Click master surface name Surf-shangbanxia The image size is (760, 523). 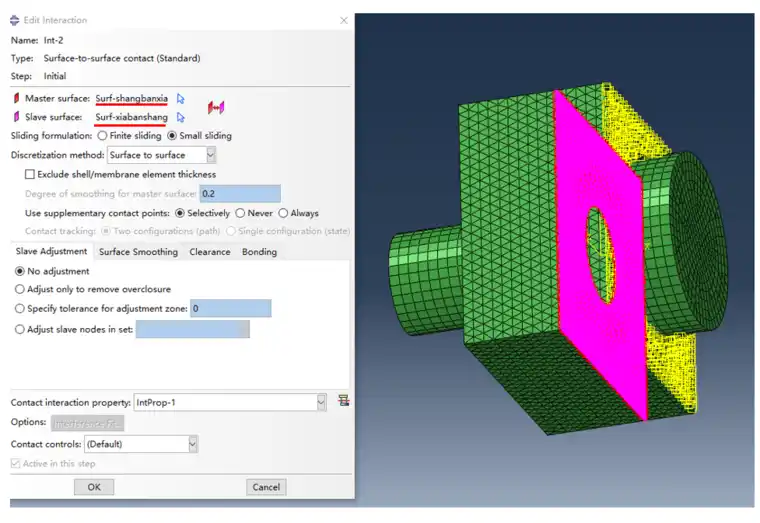point(131,98)
